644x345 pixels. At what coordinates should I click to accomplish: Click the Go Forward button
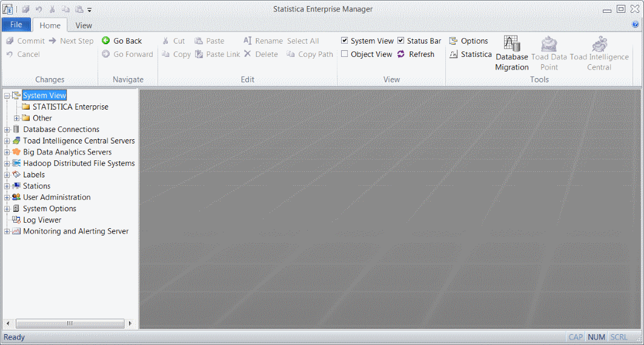click(x=127, y=54)
